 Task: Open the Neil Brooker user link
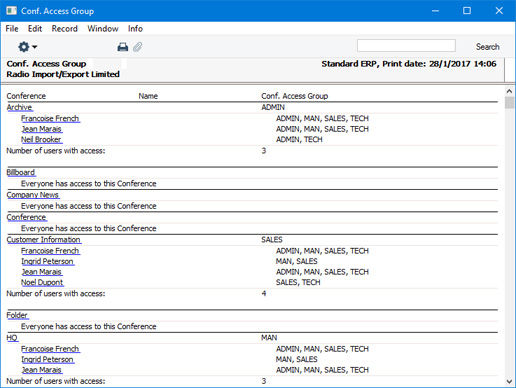pyautogui.click(x=41, y=139)
